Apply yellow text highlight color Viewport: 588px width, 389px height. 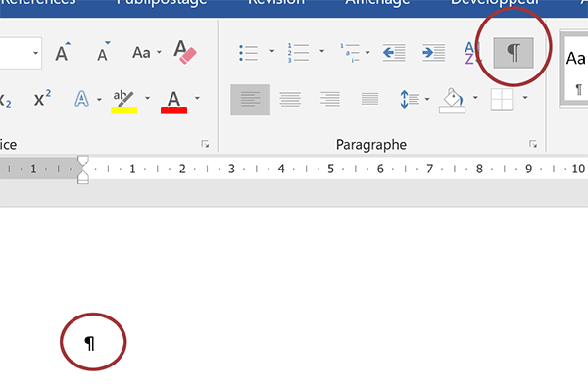coord(123,101)
